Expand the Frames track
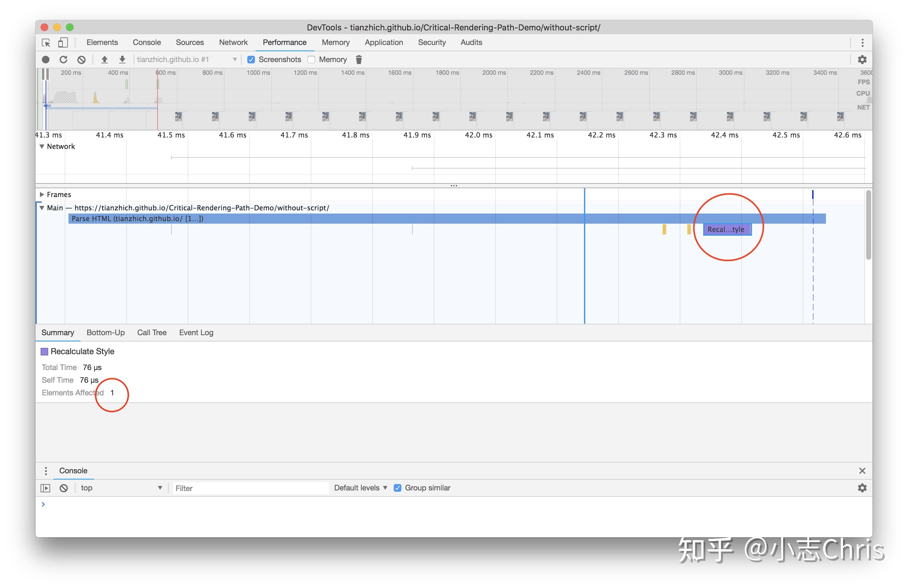Image resolution: width=908 pixels, height=588 pixels. [x=42, y=195]
